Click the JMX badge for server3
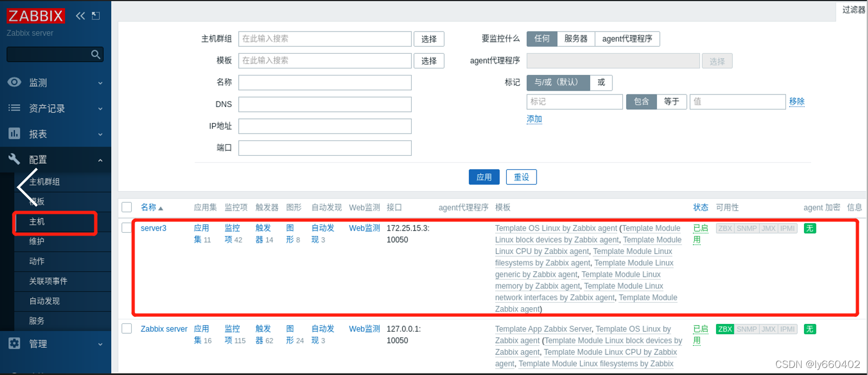This screenshot has height=375, width=868. (768, 228)
